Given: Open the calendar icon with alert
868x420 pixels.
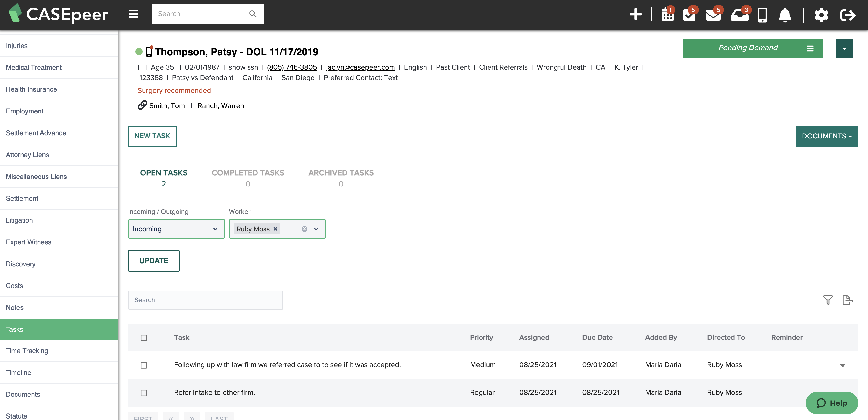Looking at the screenshot, I should 667,15.
